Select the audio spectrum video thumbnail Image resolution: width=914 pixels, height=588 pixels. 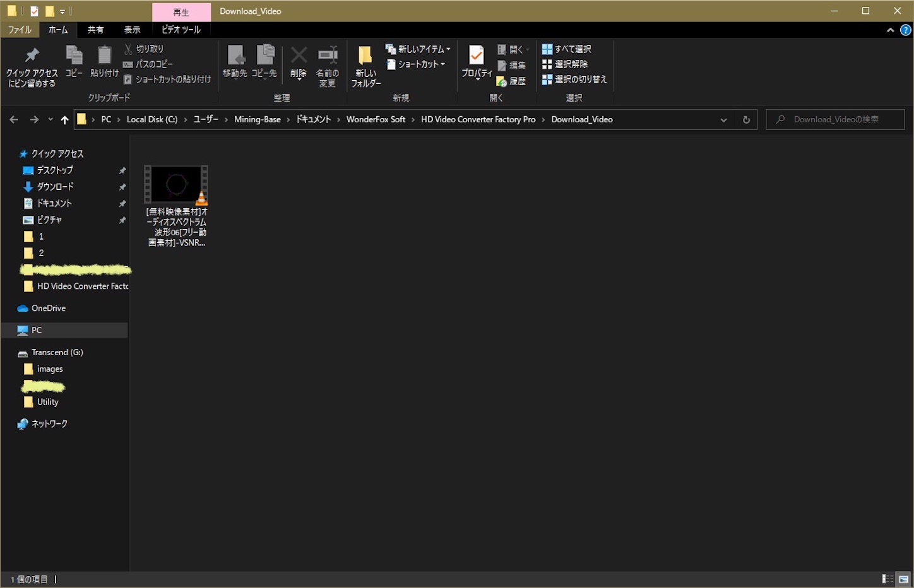pos(175,184)
